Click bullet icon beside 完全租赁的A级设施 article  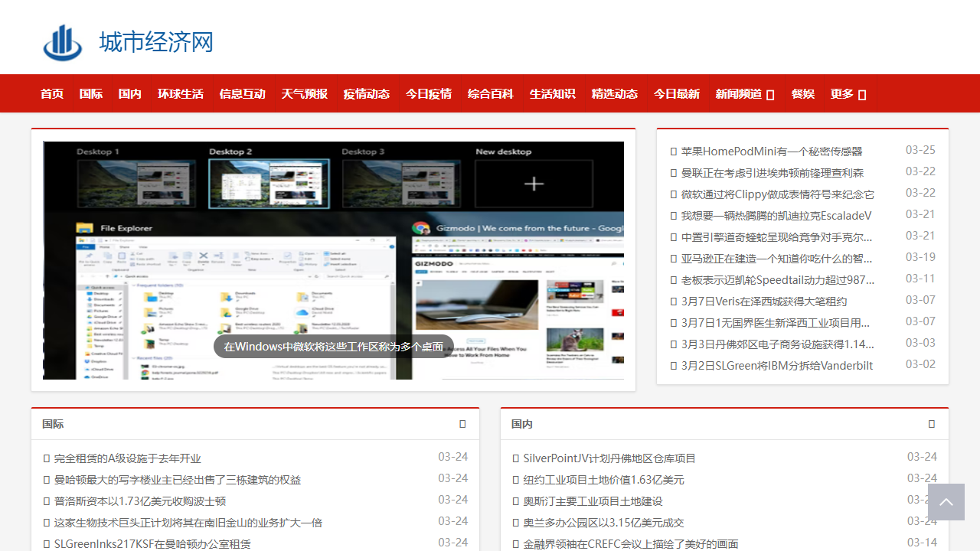pyautogui.click(x=47, y=458)
